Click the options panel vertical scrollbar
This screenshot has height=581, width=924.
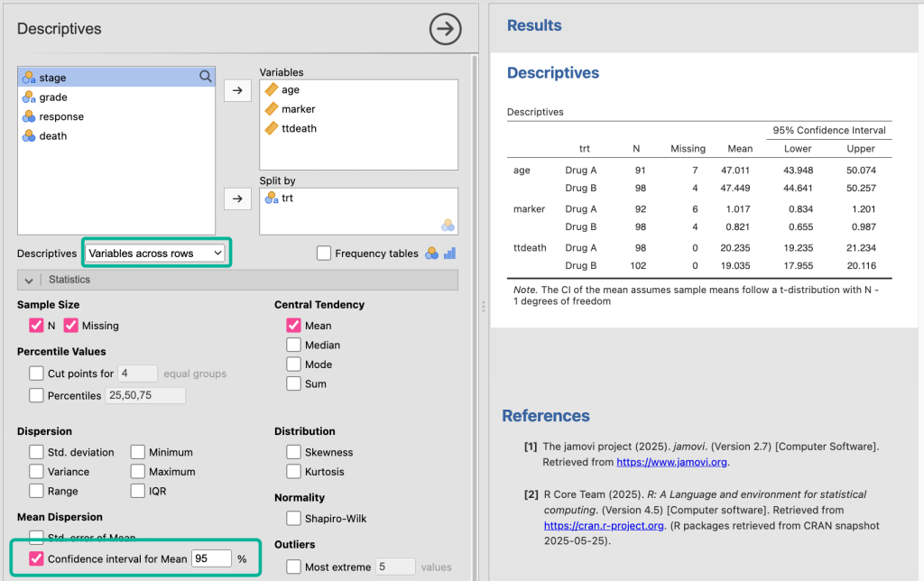tap(475, 318)
